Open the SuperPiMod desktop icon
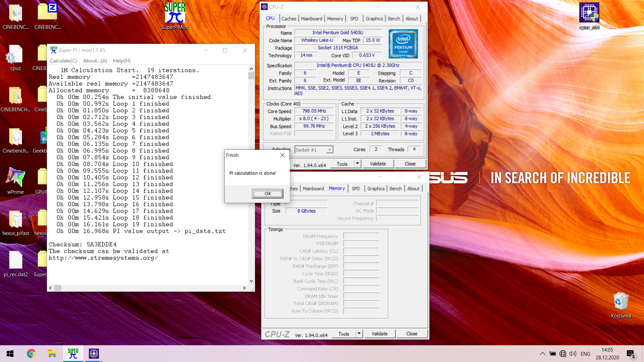Viewport: 644px width, 362px height. pos(175,16)
